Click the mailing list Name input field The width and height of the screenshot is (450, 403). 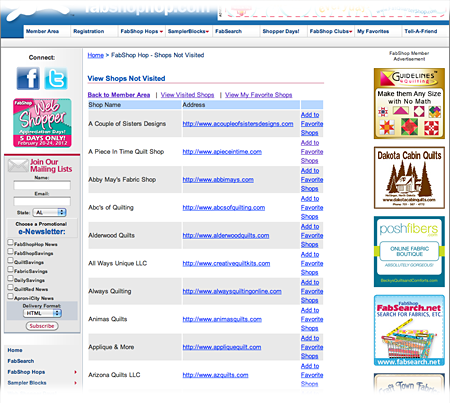click(42, 185)
